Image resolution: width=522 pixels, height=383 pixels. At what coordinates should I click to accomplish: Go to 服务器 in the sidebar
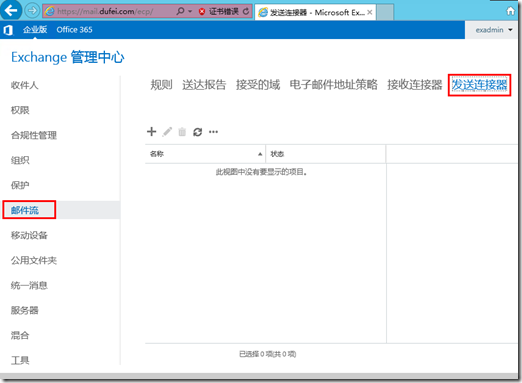pyautogui.click(x=25, y=310)
